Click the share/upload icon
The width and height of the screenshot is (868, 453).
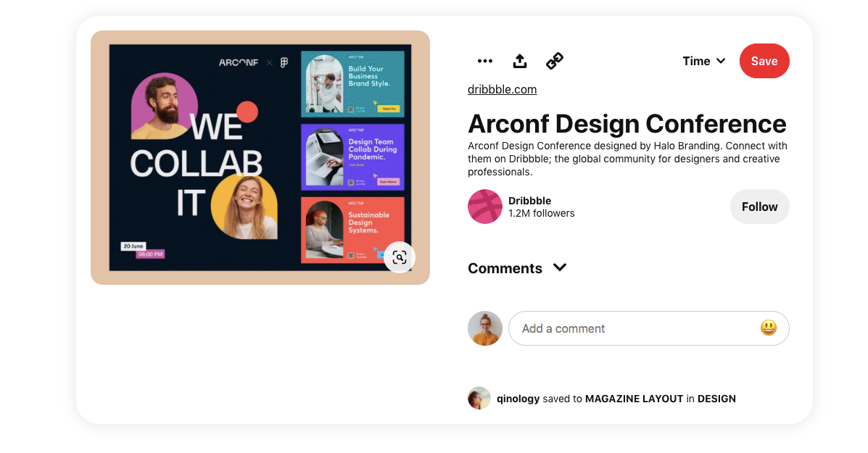tap(519, 61)
